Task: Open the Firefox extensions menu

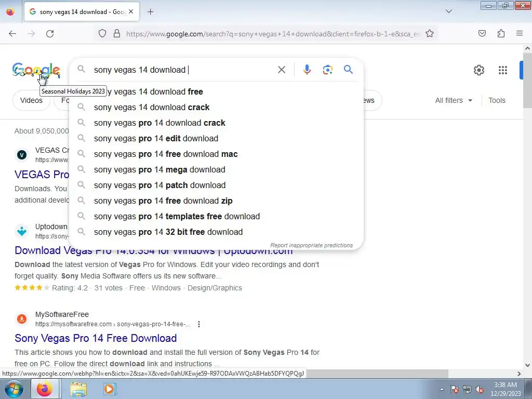Action: (x=501, y=34)
